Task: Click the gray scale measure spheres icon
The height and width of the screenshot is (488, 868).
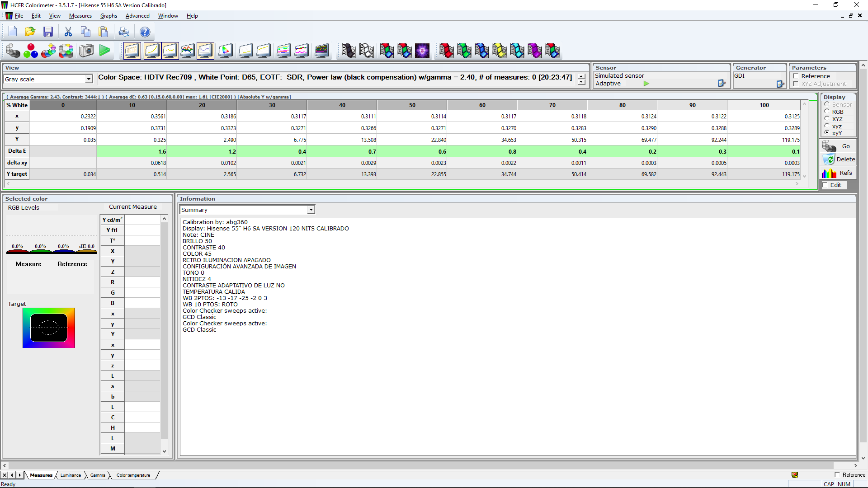Action: 13,51
